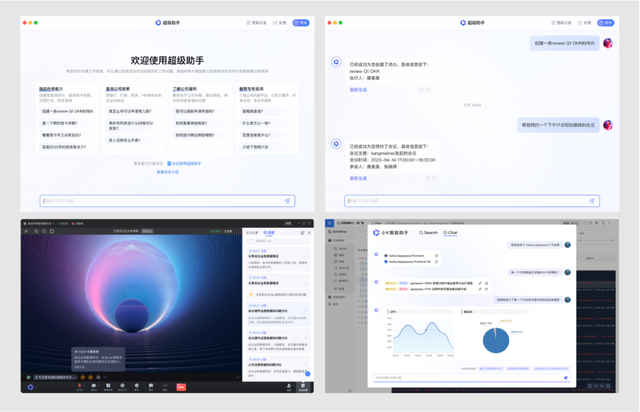Click 更新记录 icon in welcome window header
This screenshot has height=412, width=640.
pos(249,23)
